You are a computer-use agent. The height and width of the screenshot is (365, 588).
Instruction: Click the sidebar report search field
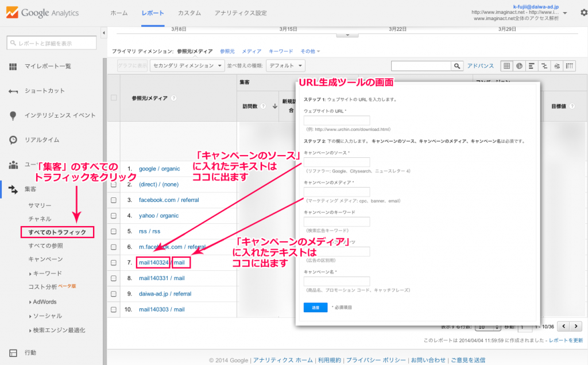[x=51, y=43]
